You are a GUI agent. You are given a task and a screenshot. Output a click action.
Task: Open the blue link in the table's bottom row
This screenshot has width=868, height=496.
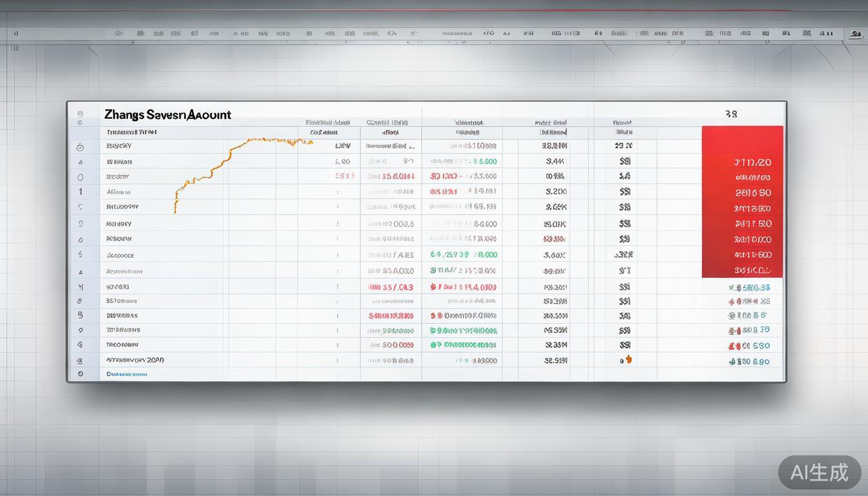coord(127,374)
